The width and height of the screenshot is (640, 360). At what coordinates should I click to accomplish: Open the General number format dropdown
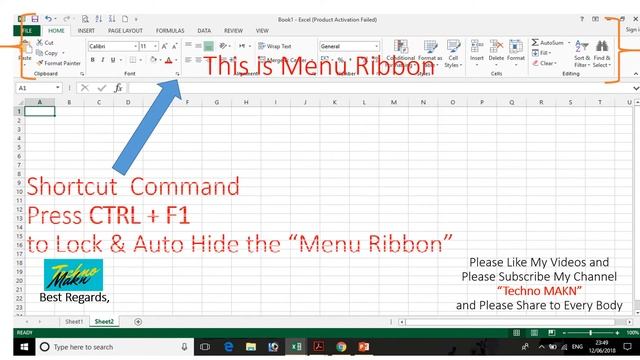click(x=376, y=47)
